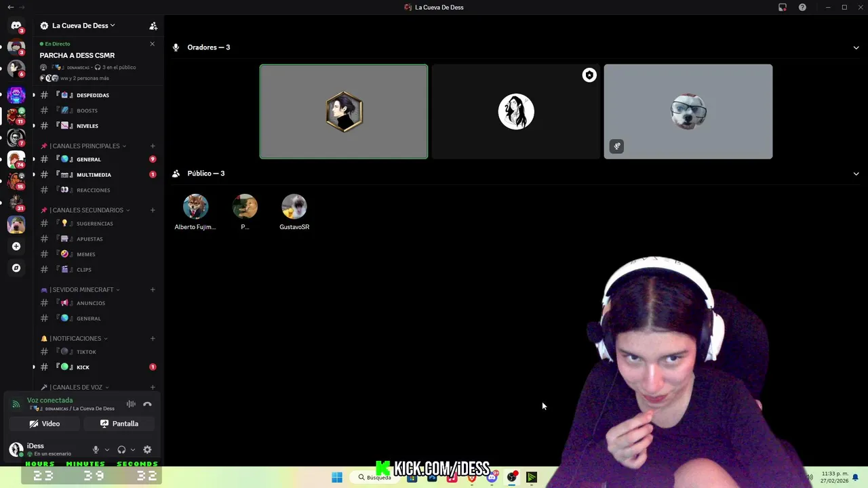Open the create invite icon beside the server name
Viewport: 868px width, 488px height.
(153, 26)
